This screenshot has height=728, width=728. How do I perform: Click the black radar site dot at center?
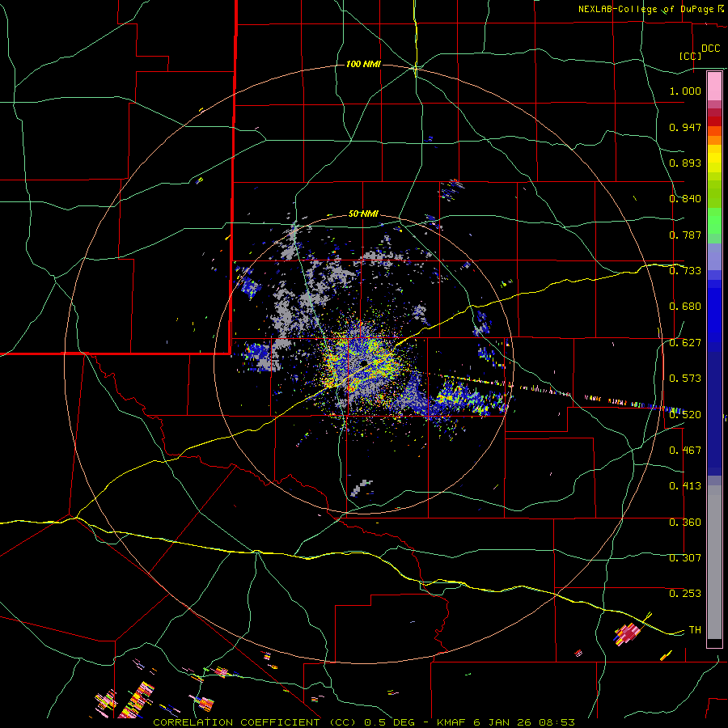pyautogui.click(x=363, y=362)
